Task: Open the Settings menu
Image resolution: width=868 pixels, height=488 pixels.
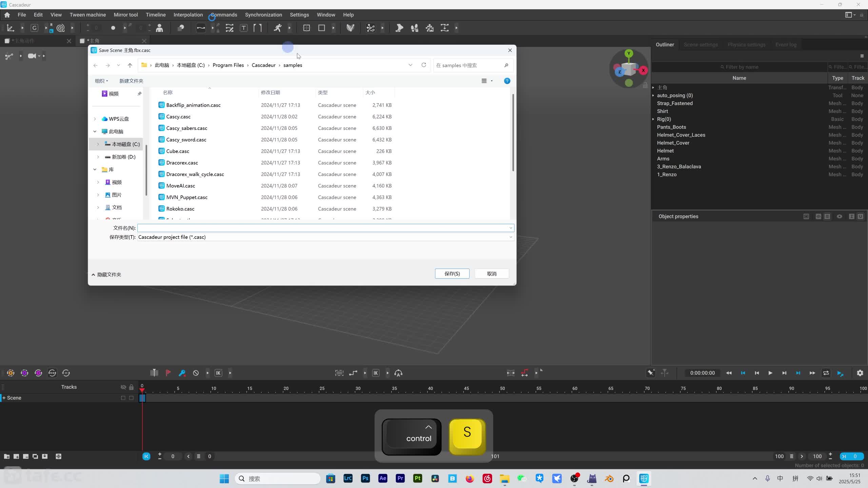Action: (299, 15)
